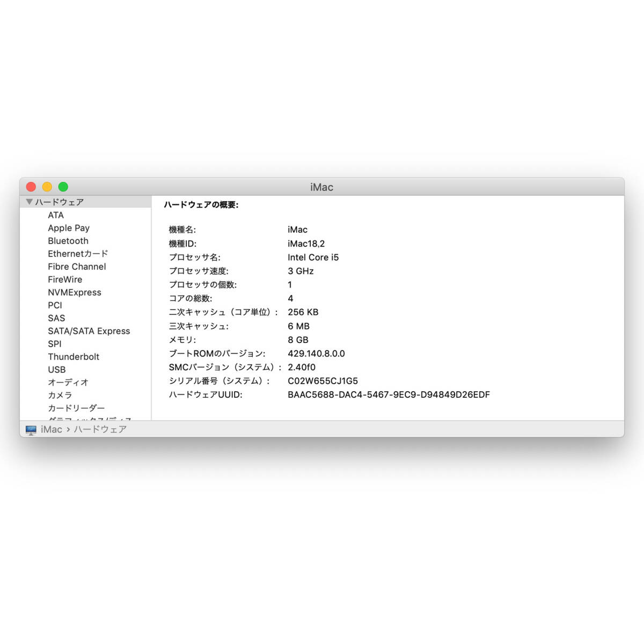This screenshot has width=644, height=644.
Task: Select ハードウェア category in sidebar
Action: (x=86, y=202)
